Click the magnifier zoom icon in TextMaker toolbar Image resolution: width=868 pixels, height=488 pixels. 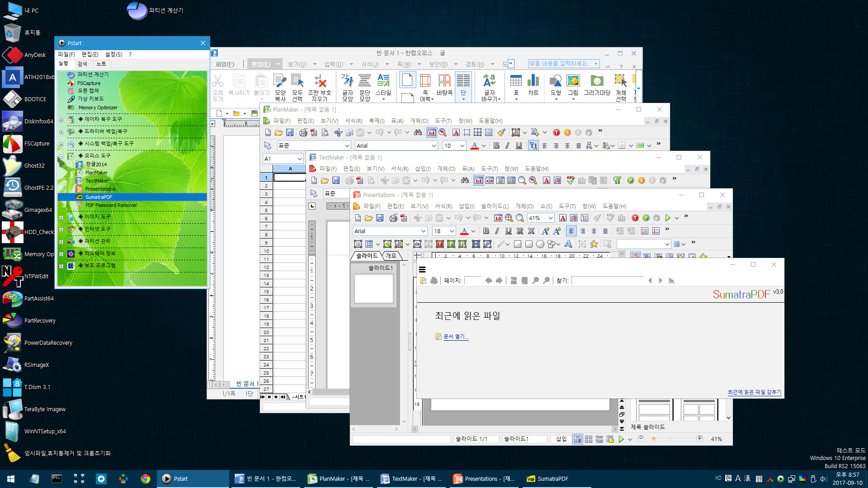click(522, 180)
